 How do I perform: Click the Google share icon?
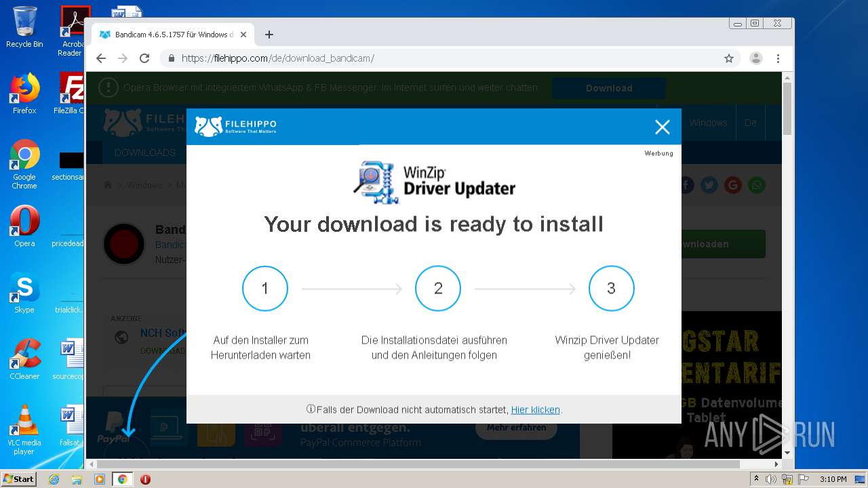(732, 185)
